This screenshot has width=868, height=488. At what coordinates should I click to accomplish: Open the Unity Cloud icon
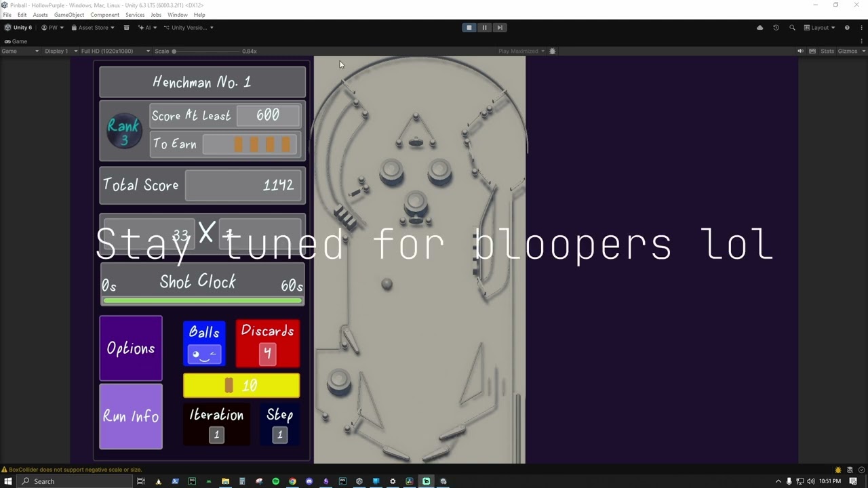(x=759, y=28)
